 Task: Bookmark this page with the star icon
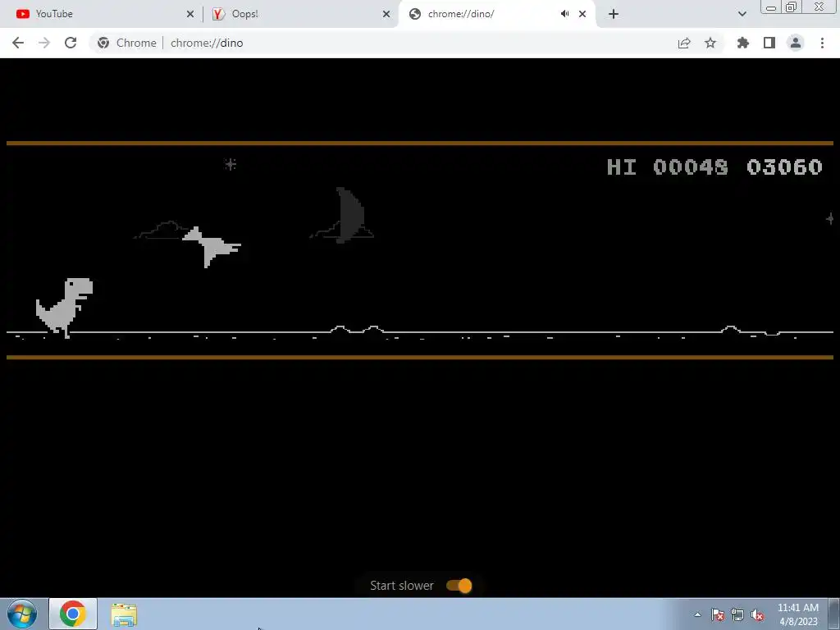(x=710, y=43)
